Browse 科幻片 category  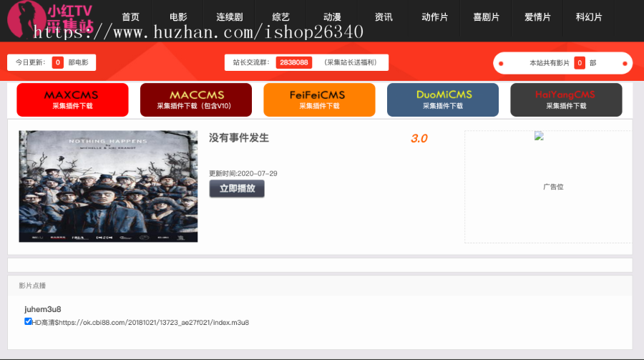tap(589, 17)
